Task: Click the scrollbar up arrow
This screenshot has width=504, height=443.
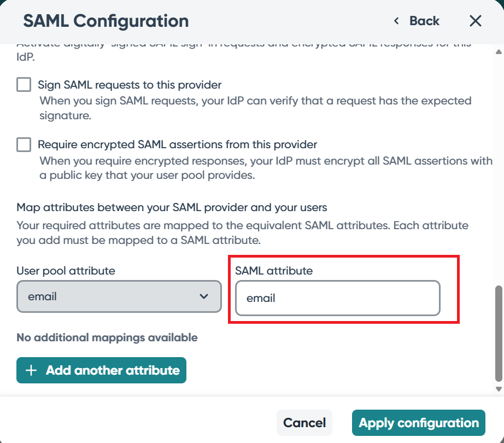Action: (498, 52)
